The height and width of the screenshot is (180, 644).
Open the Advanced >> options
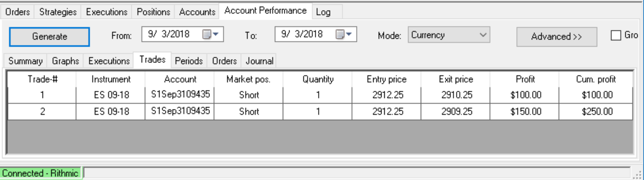[556, 37]
